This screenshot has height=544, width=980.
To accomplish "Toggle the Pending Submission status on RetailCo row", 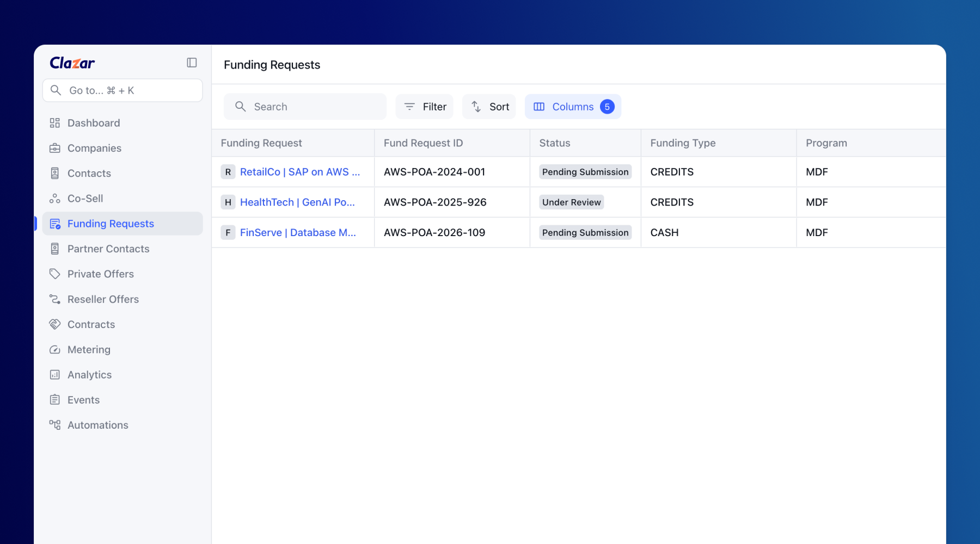I will [585, 172].
